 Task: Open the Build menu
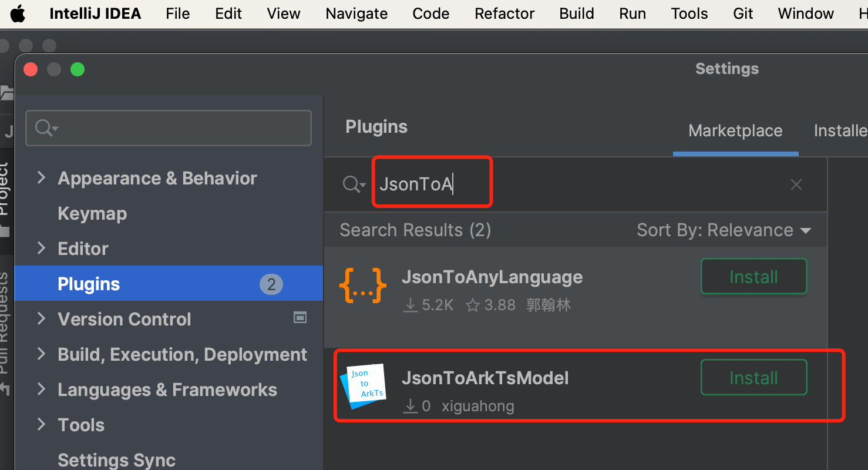(x=577, y=14)
